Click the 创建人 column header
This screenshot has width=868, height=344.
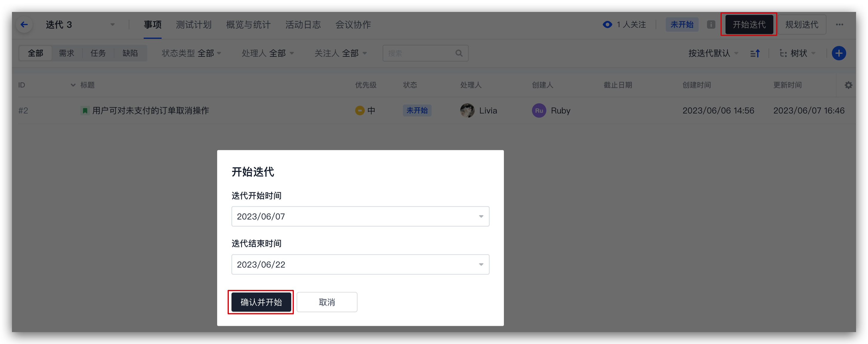click(542, 85)
